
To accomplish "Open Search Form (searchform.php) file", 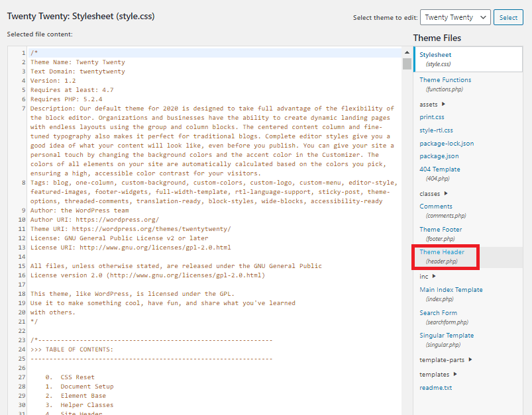I will [x=444, y=317].
